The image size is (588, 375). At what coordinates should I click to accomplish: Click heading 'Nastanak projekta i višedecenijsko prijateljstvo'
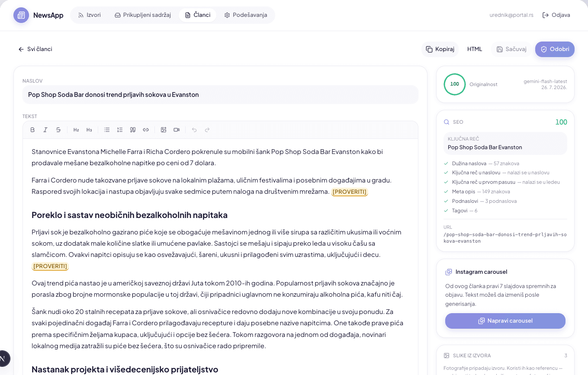pyautogui.click(x=125, y=369)
